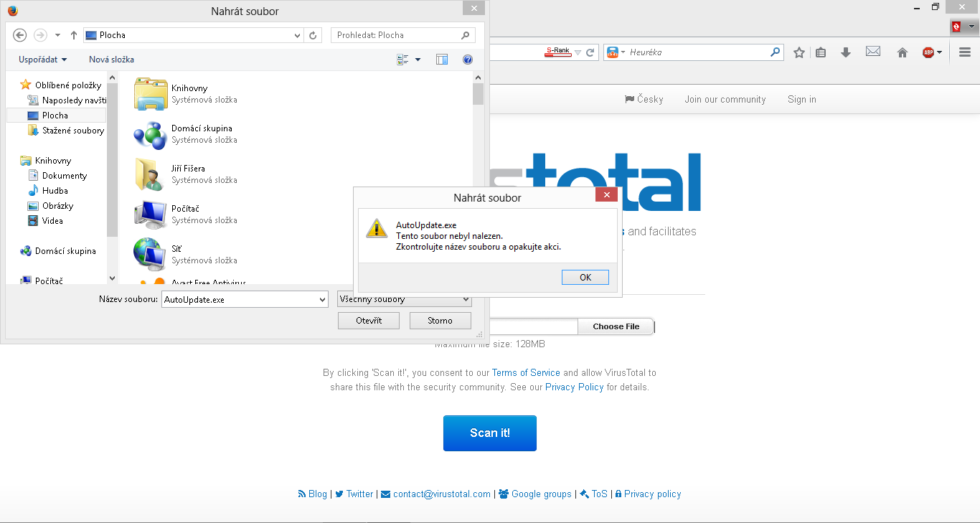Click OK in the file not found dialog
This screenshot has height=523, width=980.
pos(585,277)
